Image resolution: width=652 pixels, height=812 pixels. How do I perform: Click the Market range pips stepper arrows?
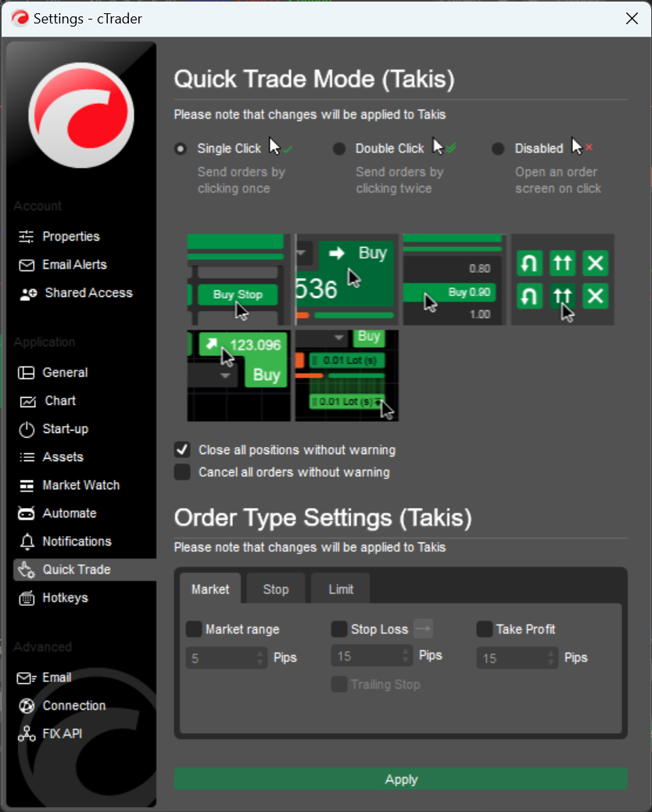tap(260, 658)
